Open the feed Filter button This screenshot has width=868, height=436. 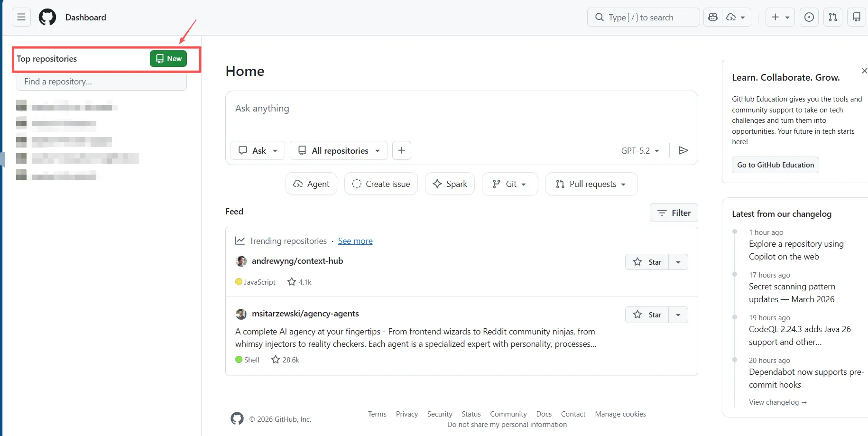coord(674,213)
